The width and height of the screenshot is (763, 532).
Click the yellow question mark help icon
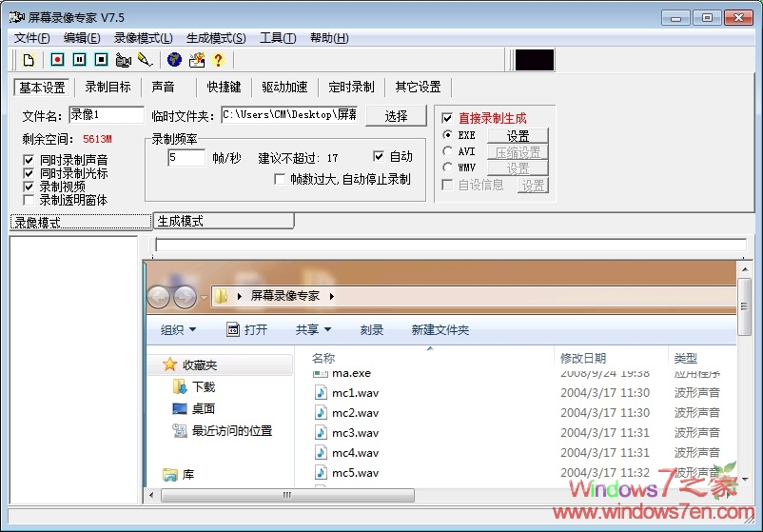218,60
